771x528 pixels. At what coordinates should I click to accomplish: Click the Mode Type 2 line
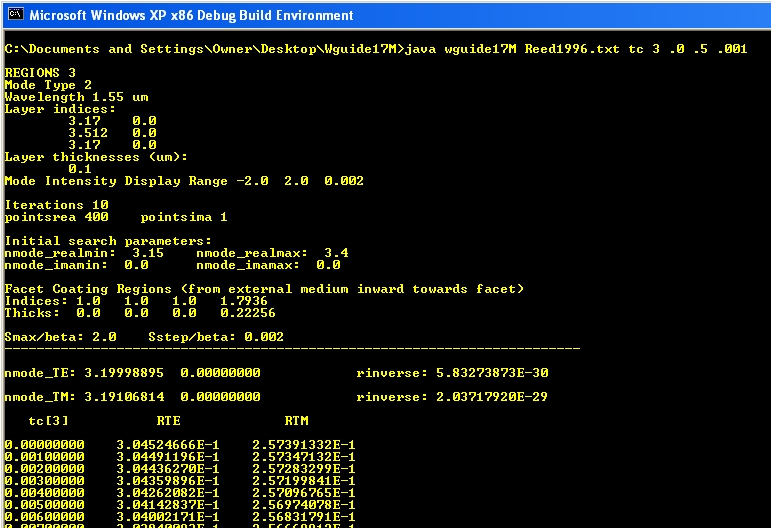48,85
